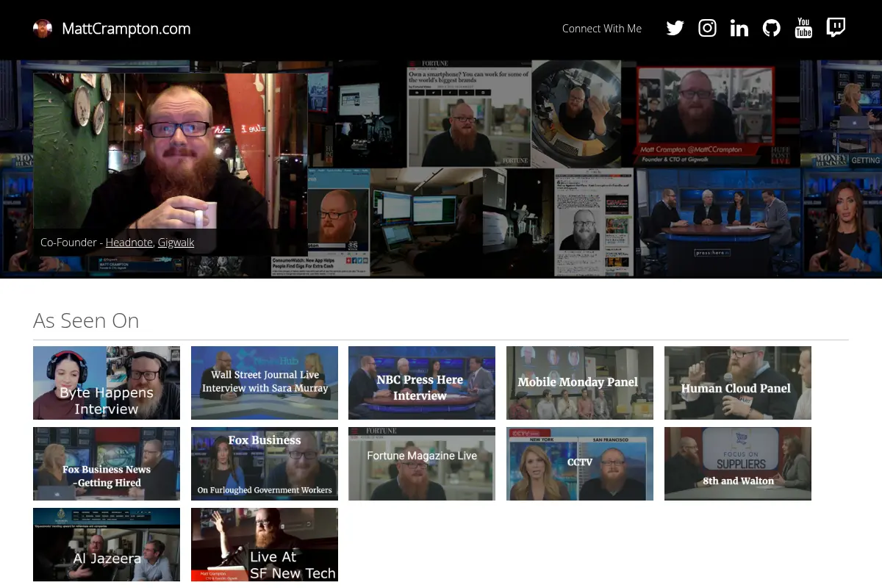882x588 pixels.
Task: Open the Instagram icon link
Action: (x=707, y=28)
